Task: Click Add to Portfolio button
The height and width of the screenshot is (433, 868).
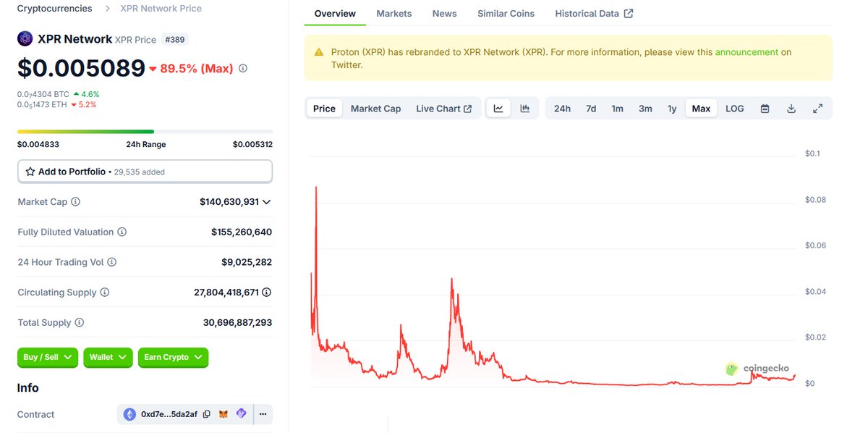Action: (145, 172)
